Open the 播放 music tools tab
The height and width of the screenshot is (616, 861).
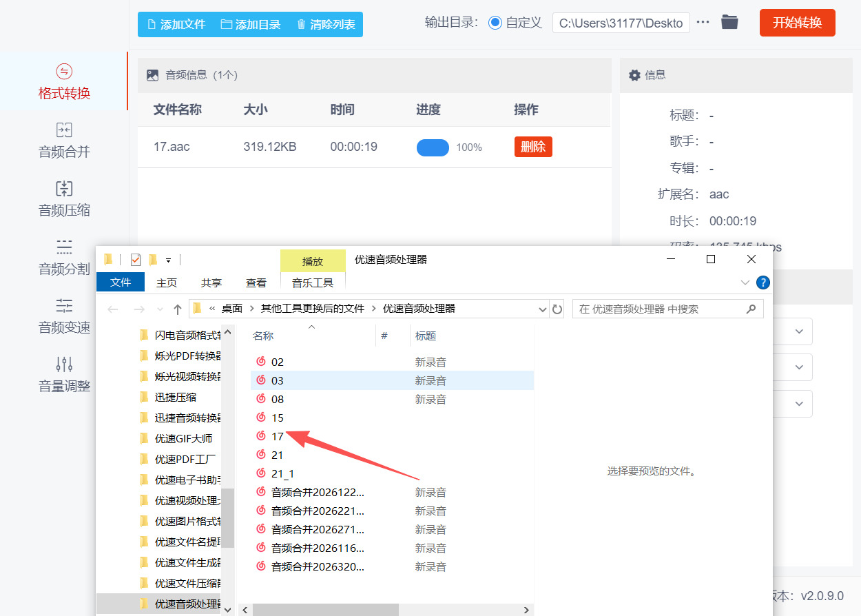(313, 260)
